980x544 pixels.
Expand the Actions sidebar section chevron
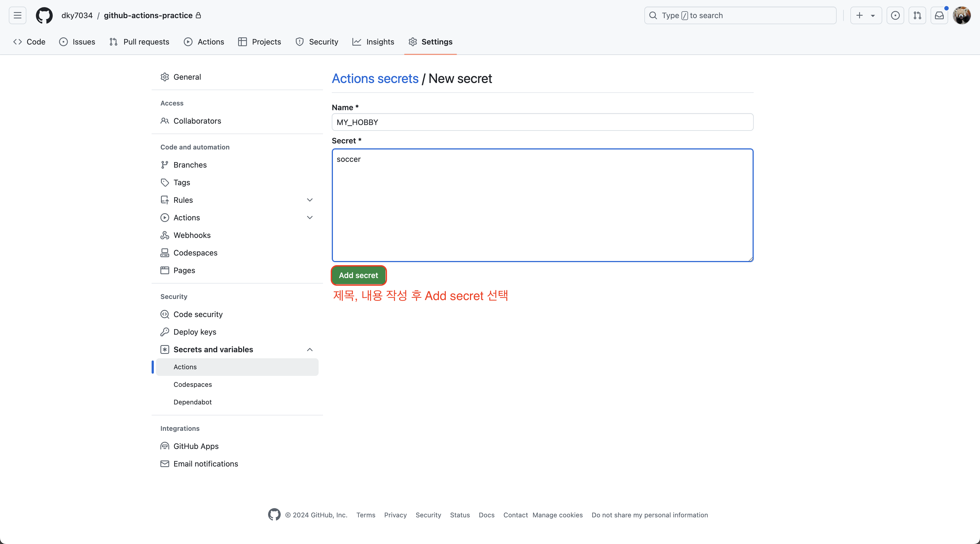[x=310, y=218]
